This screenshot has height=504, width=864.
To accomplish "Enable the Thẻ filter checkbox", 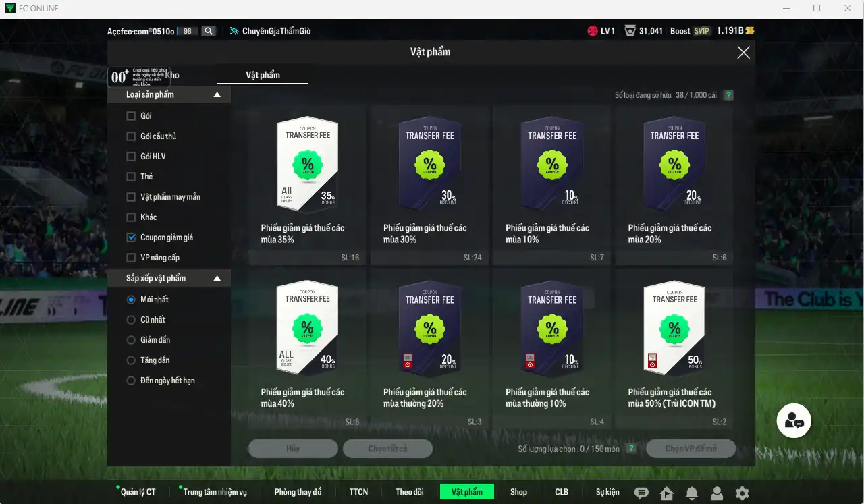I will 131,177.
